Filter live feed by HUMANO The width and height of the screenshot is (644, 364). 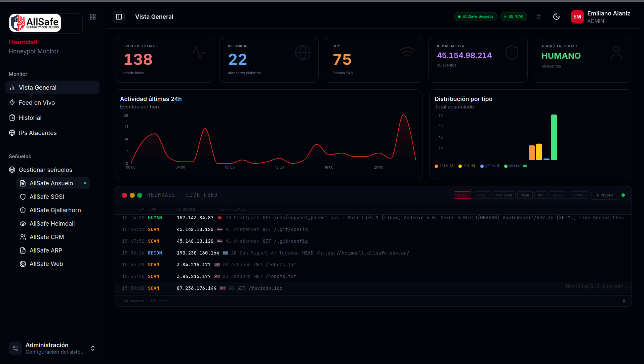(x=578, y=195)
